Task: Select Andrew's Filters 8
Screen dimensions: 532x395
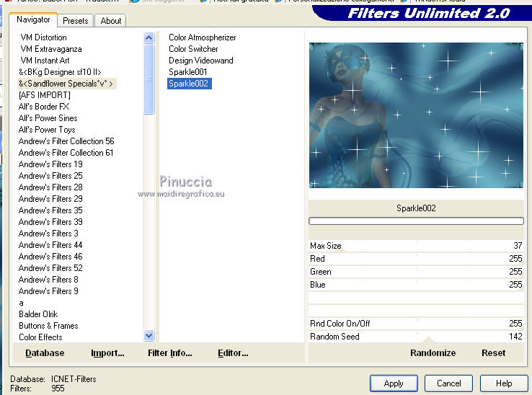Action: coord(48,280)
